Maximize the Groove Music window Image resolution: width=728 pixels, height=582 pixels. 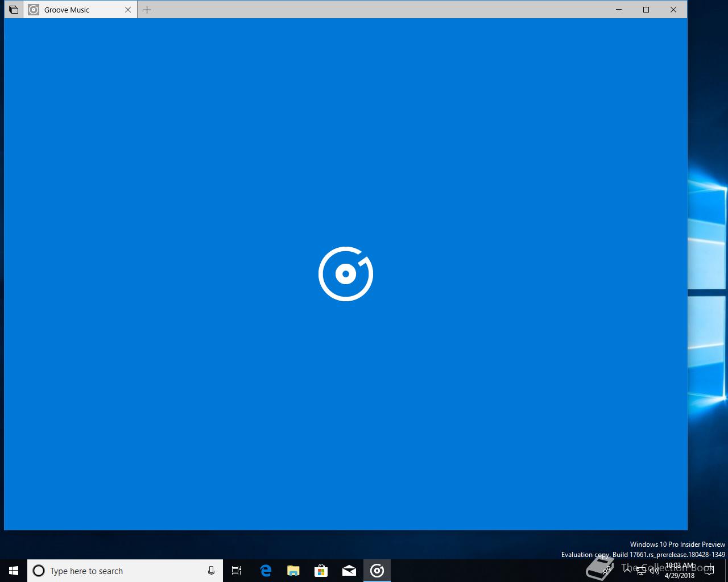click(x=646, y=10)
